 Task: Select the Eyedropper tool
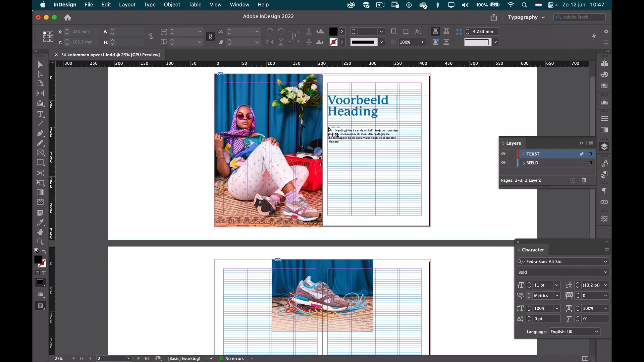click(40, 223)
